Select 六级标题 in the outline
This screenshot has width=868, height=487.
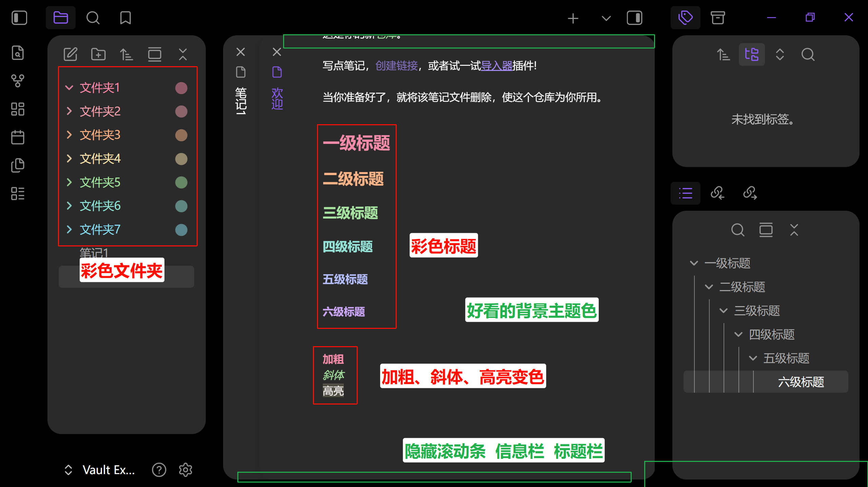(x=801, y=382)
